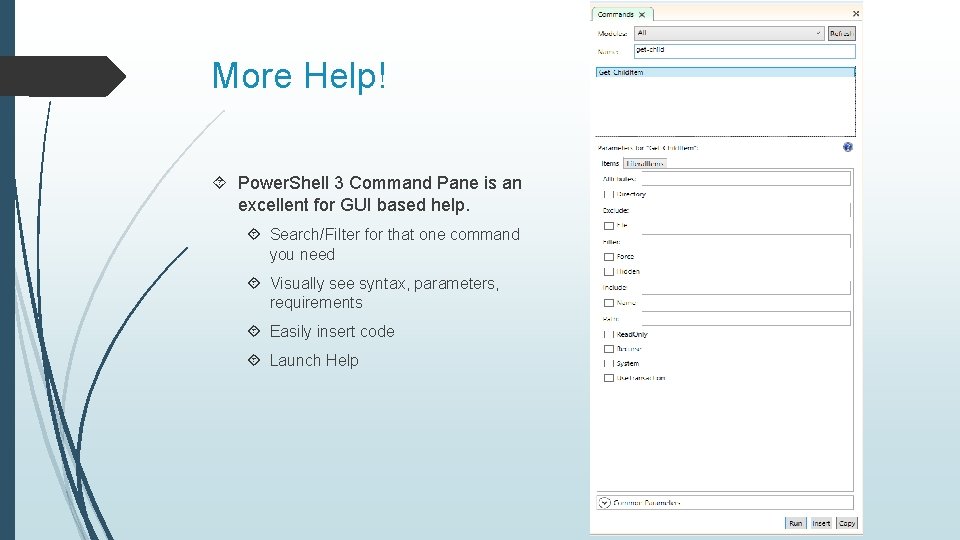Click the Attributes input field
Image resolution: width=960 pixels, height=540 pixels.
point(746,178)
